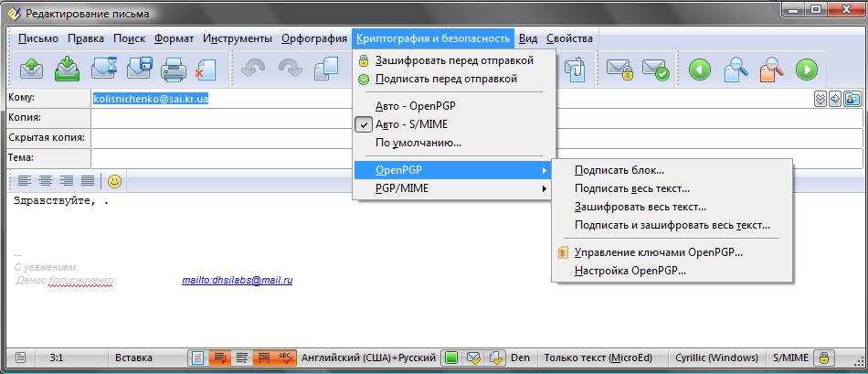868x374 pixels.
Task: Click the double-chevron icon in Кому row
Action: point(821,99)
